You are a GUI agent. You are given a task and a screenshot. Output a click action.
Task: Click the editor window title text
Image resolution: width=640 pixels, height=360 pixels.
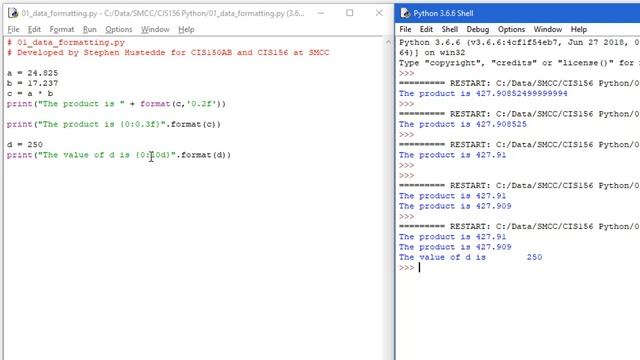click(163, 13)
